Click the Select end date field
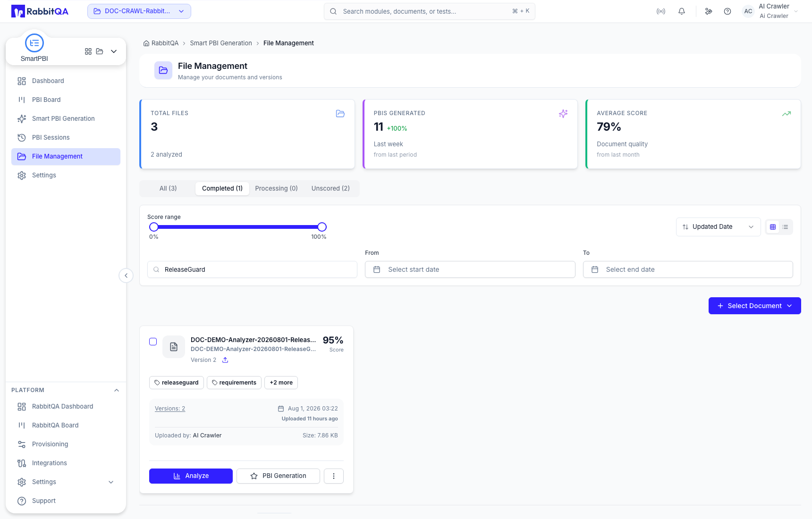Viewport: 812px width, 519px height. pyautogui.click(x=688, y=269)
